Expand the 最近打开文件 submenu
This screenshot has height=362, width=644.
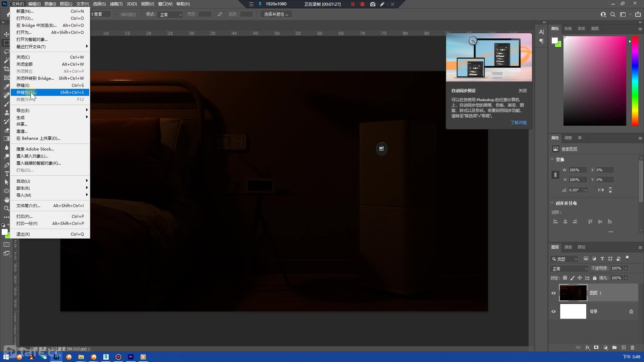tap(50, 47)
